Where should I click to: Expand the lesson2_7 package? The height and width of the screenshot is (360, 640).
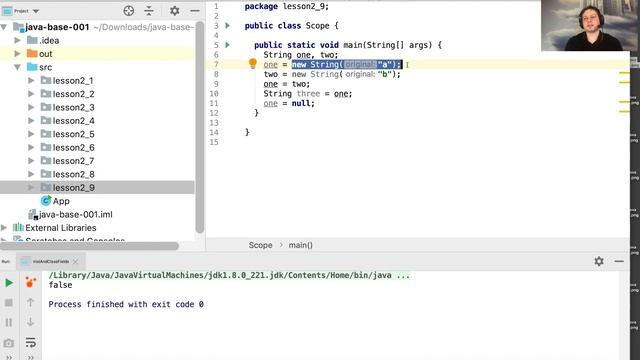click(x=31, y=161)
